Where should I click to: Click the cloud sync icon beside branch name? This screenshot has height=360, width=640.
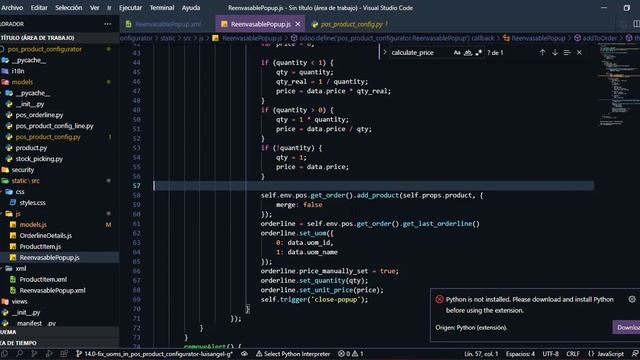pos(244,354)
